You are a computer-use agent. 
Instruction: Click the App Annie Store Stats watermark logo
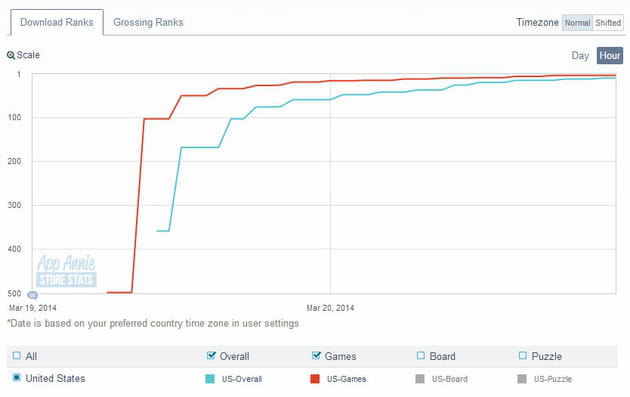pyautogui.click(x=66, y=270)
